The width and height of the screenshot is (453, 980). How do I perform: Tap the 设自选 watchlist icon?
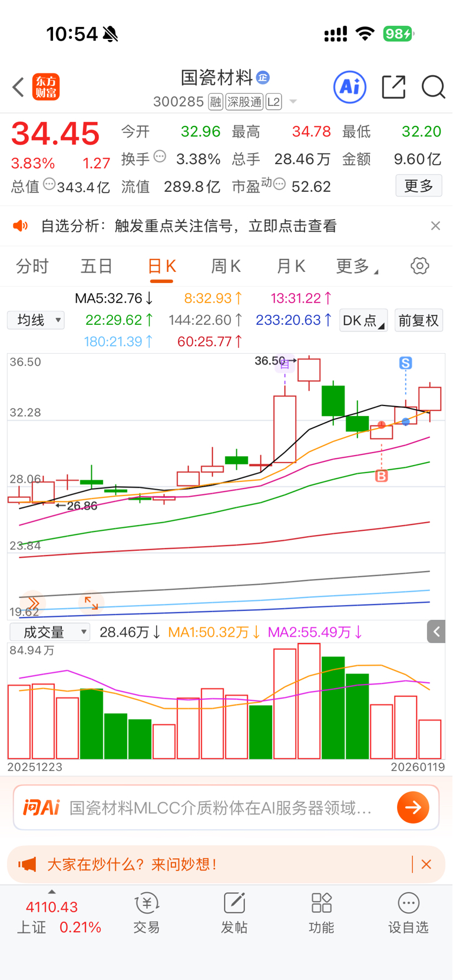click(408, 913)
